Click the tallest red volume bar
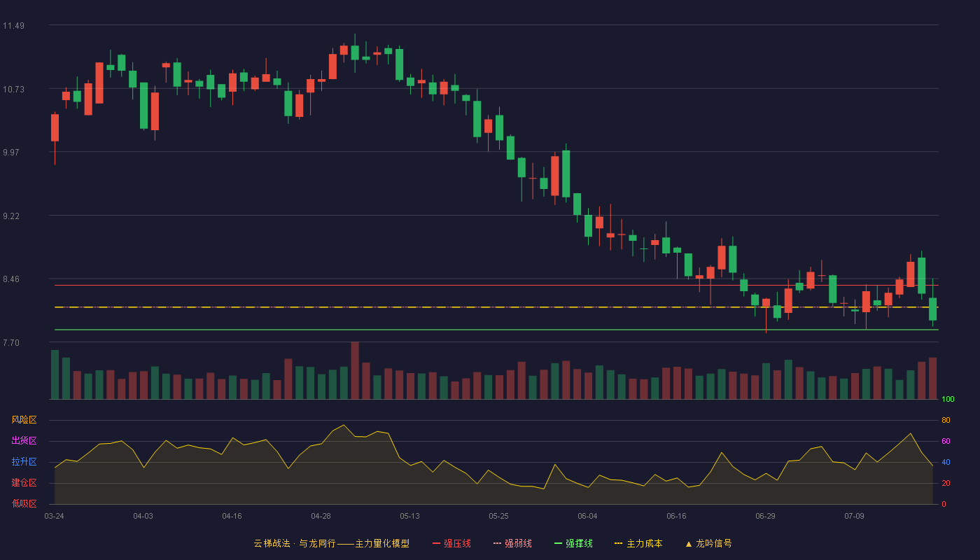 355,370
